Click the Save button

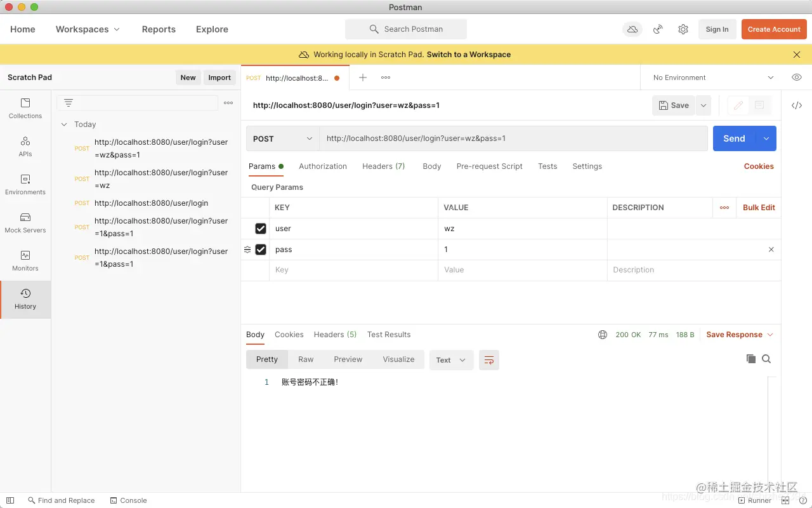pos(674,105)
